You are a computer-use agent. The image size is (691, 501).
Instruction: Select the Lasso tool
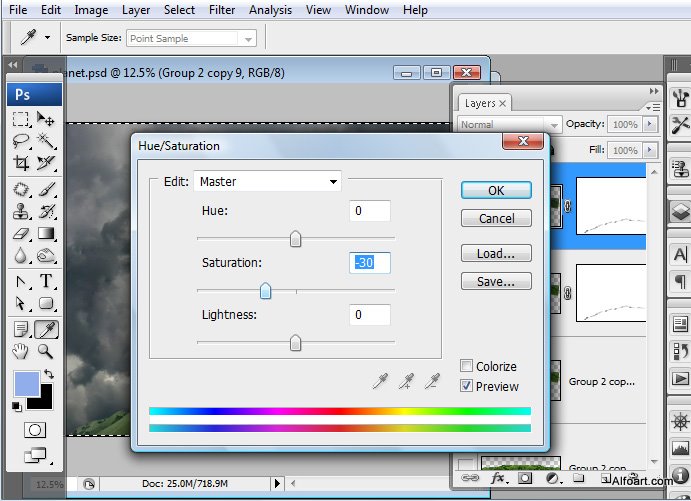click(20, 141)
